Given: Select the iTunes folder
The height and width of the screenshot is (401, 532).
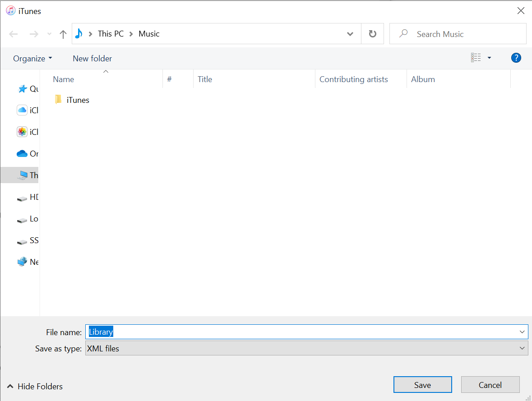Looking at the screenshot, I should coord(72,100).
